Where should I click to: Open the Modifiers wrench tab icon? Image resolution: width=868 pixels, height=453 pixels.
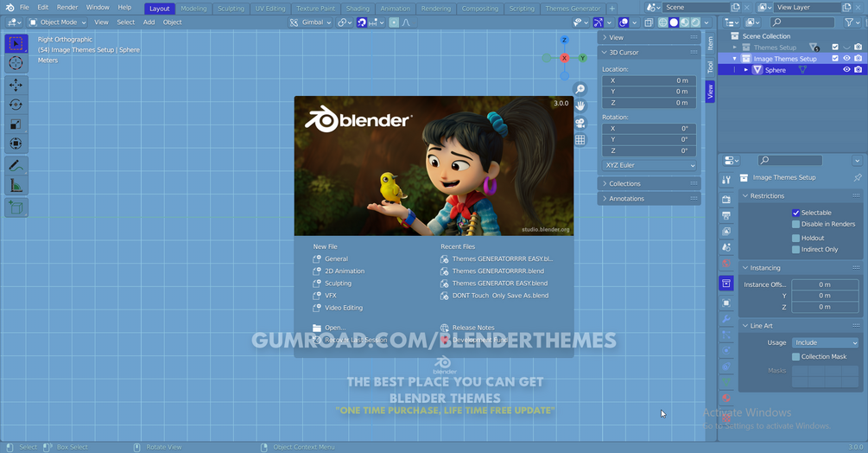click(x=726, y=319)
